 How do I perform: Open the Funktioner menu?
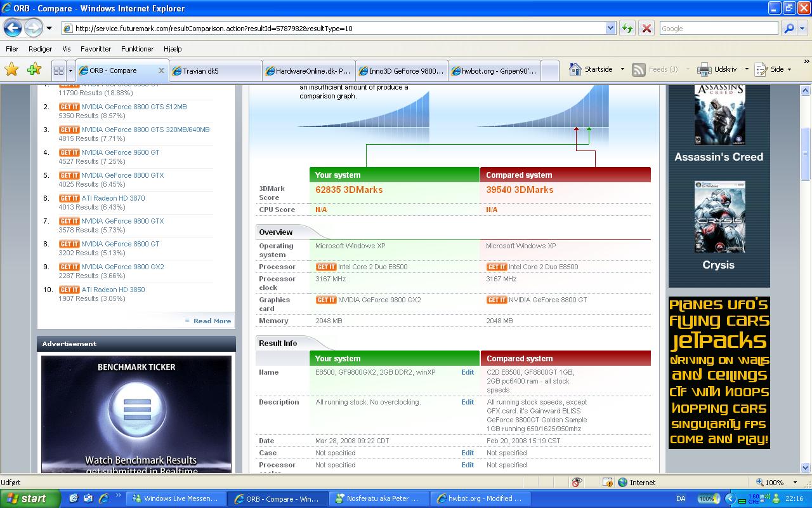pyautogui.click(x=137, y=49)
